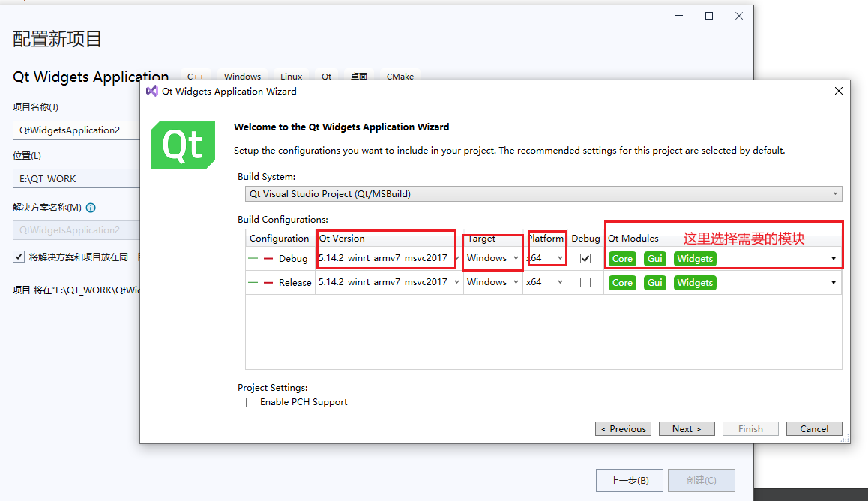Click the Cancel button in the wizard
This screenshot has width=868, height=501.
click(814, 429)
